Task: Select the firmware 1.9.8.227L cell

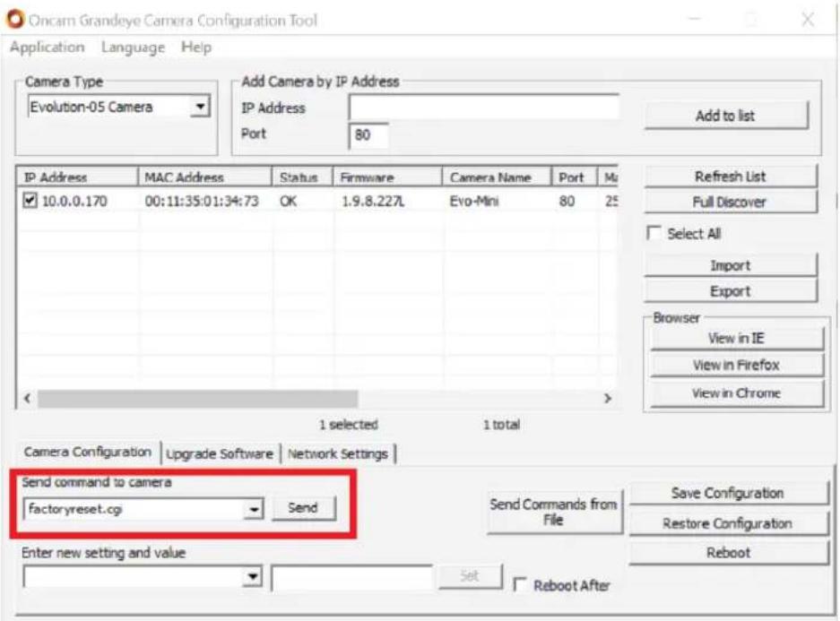Action: (x=373, y=202)
